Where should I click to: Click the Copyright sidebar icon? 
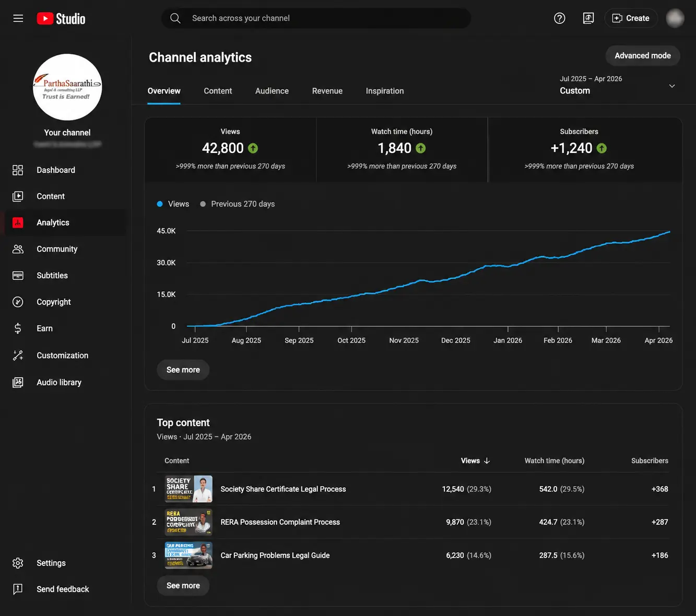pos(18,302)
